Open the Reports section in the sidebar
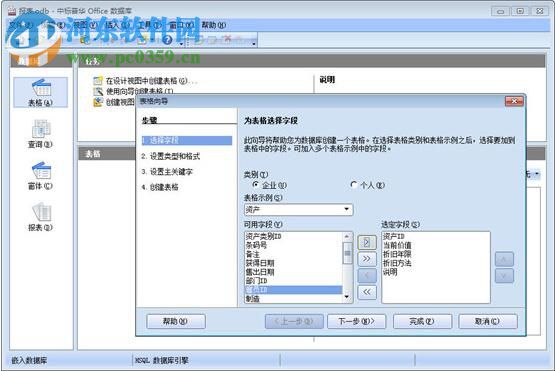The height and width of the screenshot is (371, 555). [x=40, y=217]
